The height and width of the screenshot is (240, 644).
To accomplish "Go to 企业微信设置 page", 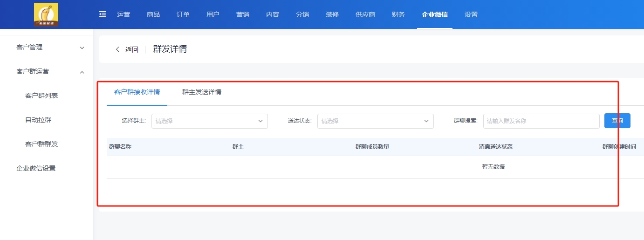I will 36,169.
